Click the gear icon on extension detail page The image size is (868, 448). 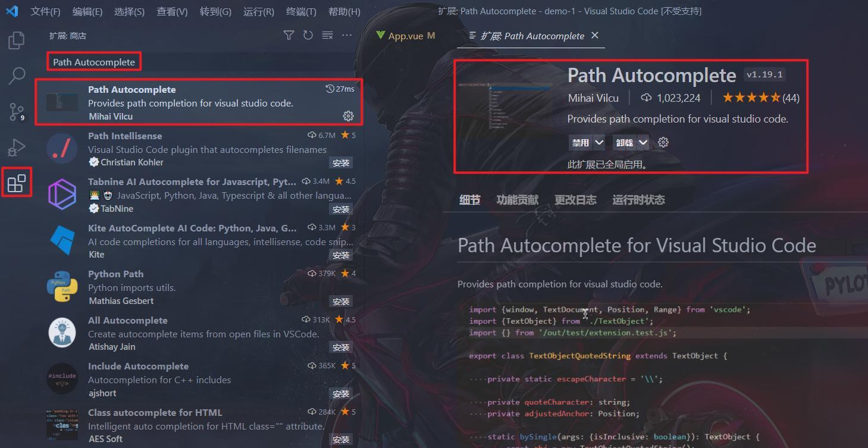(663, 142)
